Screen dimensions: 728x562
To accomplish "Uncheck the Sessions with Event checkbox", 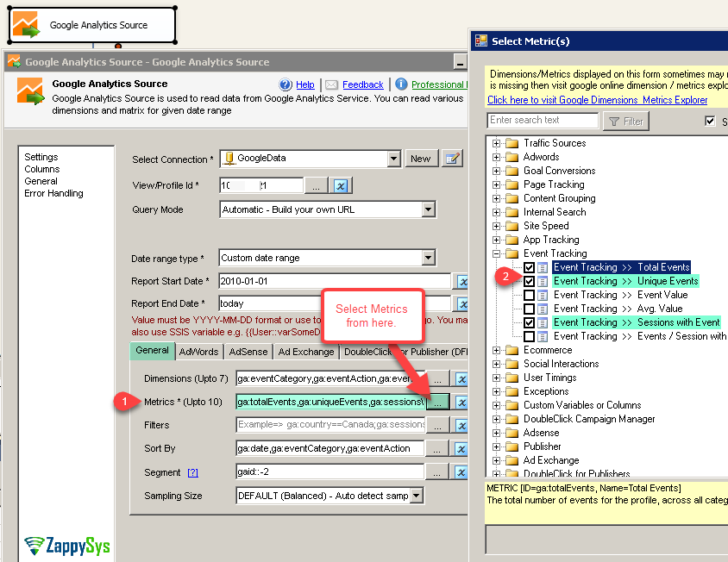I will coord(529,322).
